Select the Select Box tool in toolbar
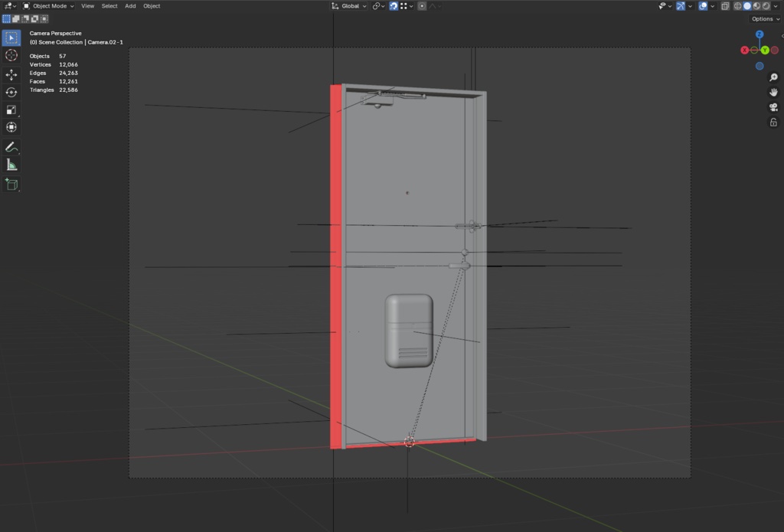784x532 pixels. point(11,38)
